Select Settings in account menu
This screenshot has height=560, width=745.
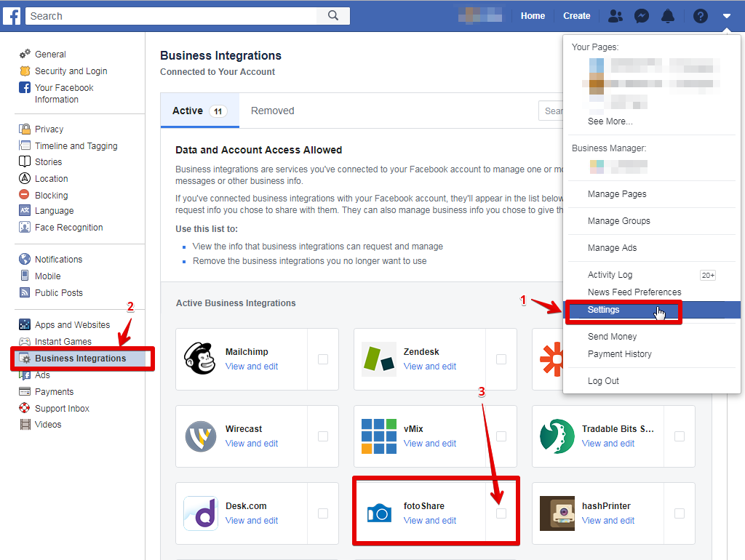pos(652,310)
